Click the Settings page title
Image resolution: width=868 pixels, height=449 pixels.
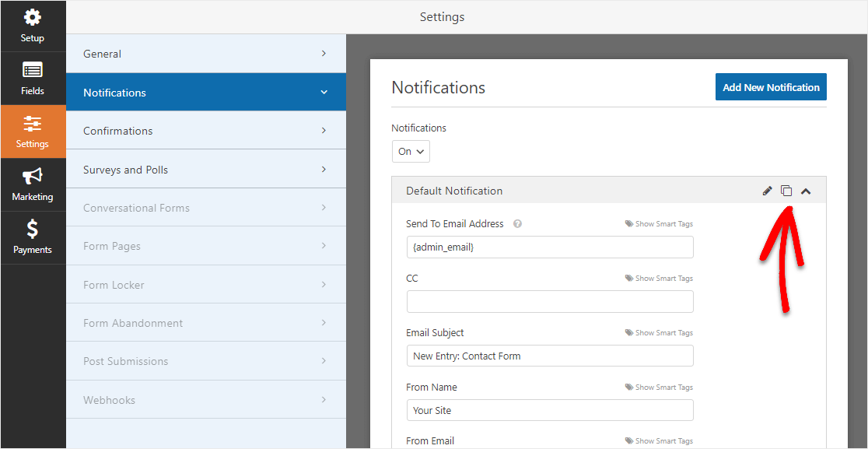[442, 17]
